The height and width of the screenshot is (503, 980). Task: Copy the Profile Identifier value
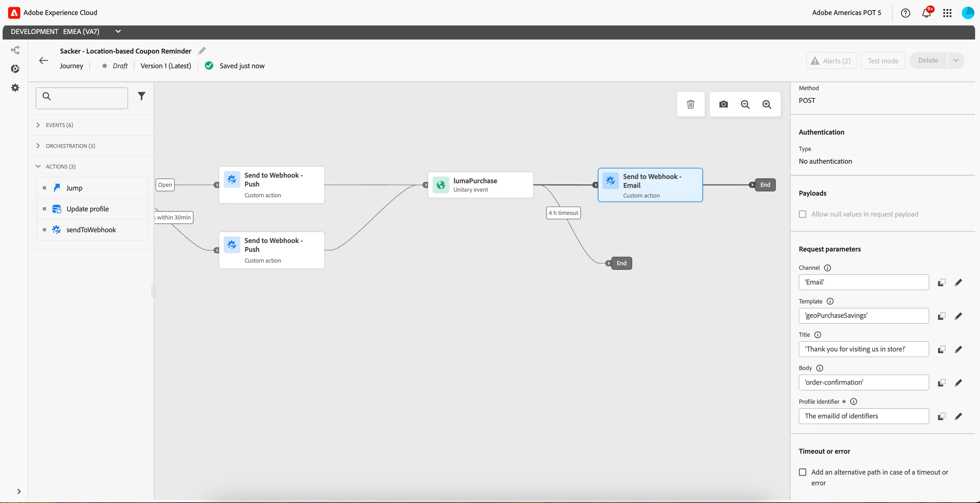tap(941, 416)
